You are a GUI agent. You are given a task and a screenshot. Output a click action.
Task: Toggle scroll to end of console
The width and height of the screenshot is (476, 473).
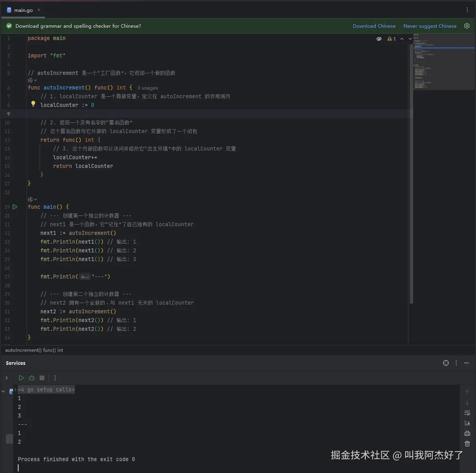467,423
